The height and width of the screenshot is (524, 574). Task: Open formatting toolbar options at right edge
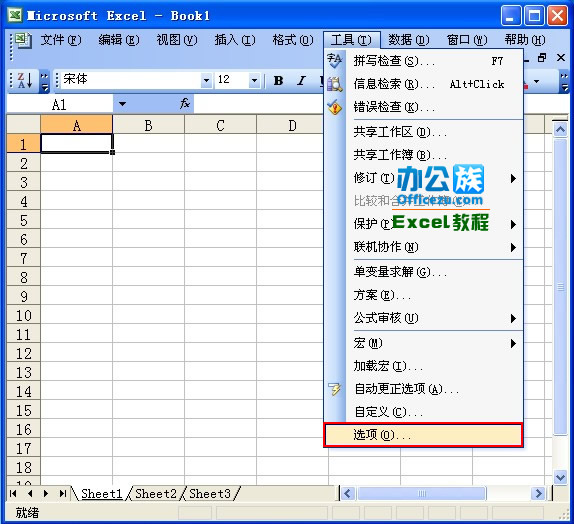coord(564,81)
